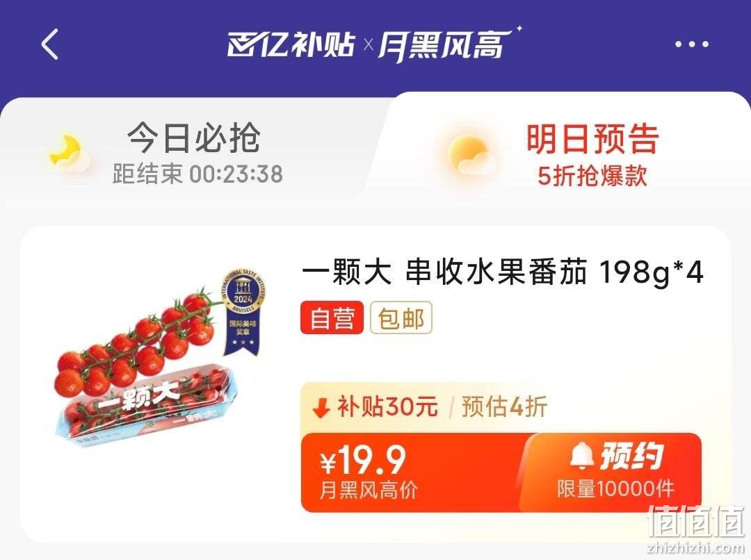Tap the sun and cloud icon
Screen dimensions: 751x560
[x=469, y=155]
